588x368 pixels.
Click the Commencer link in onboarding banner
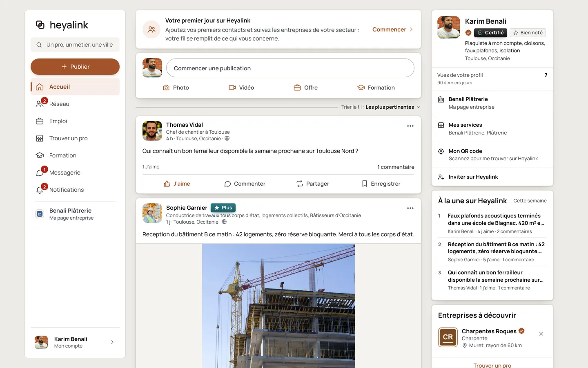tap(392, 29)
